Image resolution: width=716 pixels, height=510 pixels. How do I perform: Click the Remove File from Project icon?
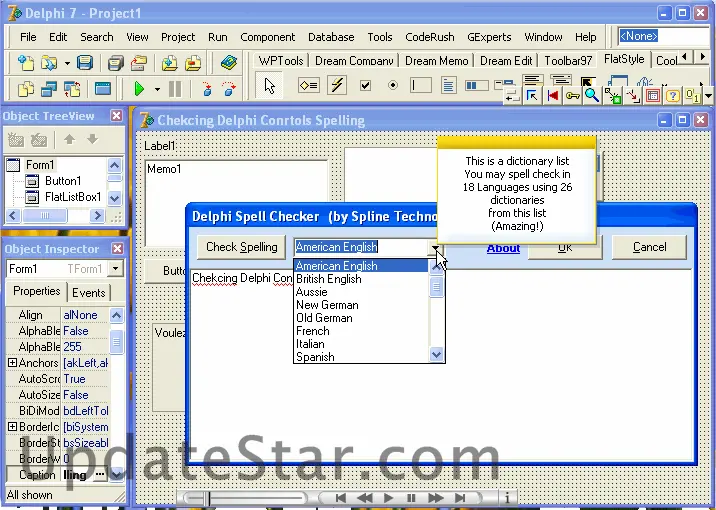[193, 62]
